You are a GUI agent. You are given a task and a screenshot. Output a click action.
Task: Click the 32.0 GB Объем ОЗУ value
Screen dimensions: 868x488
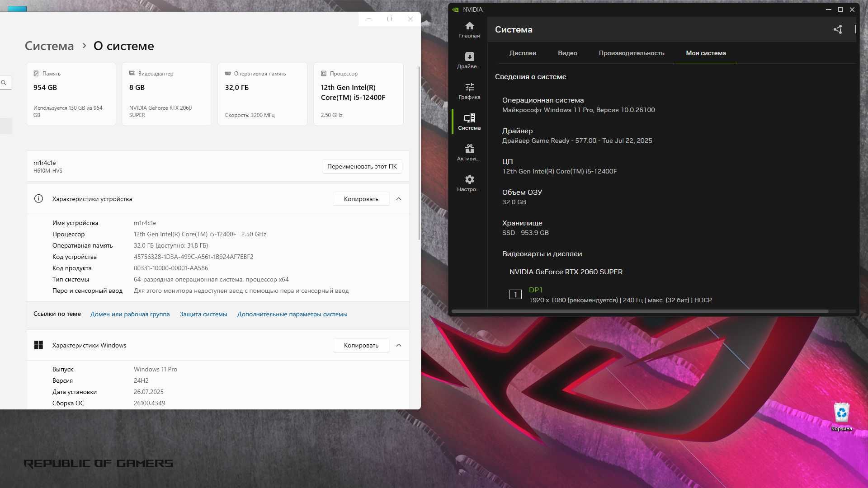click(514, 202)
